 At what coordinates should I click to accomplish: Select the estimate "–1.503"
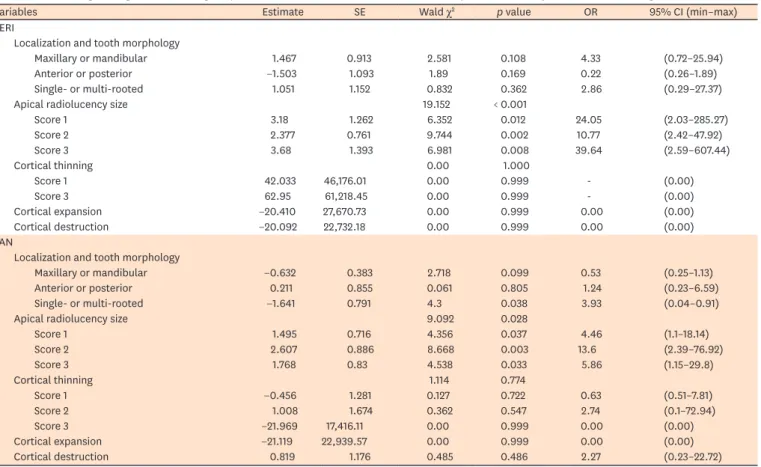tap(281, 74)
